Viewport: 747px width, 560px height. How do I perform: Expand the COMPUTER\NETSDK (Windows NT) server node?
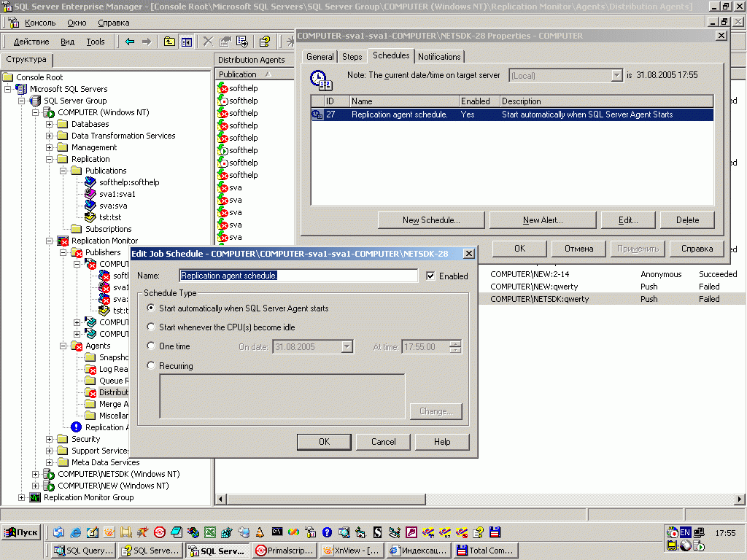click(x=35, y=474)
